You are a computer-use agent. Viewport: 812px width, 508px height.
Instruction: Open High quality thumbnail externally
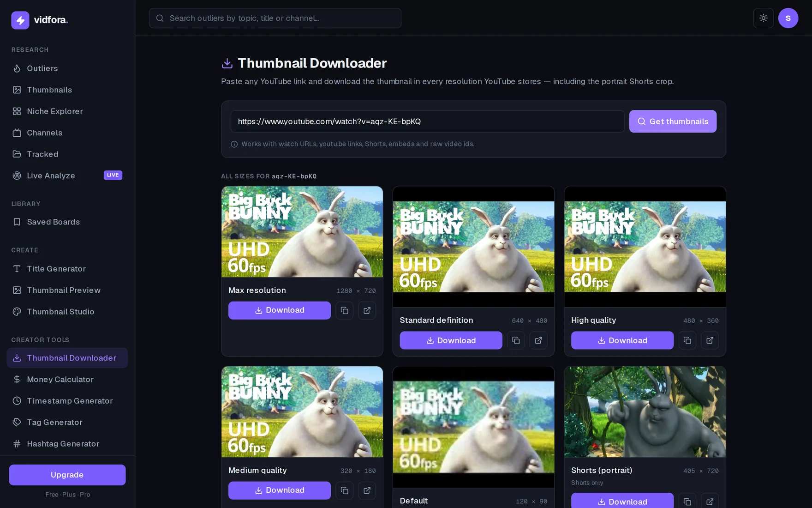tap(710, 340)
